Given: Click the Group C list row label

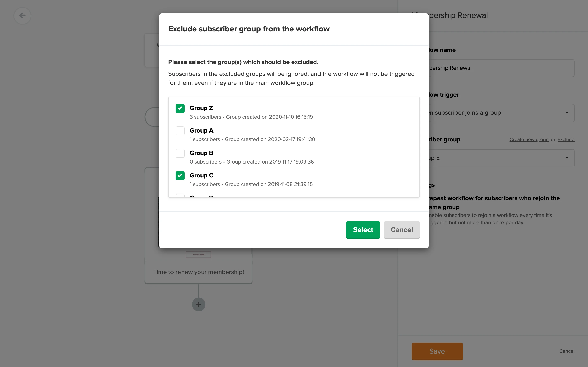Looking at the screenshot, I should [x=202, y=176].
